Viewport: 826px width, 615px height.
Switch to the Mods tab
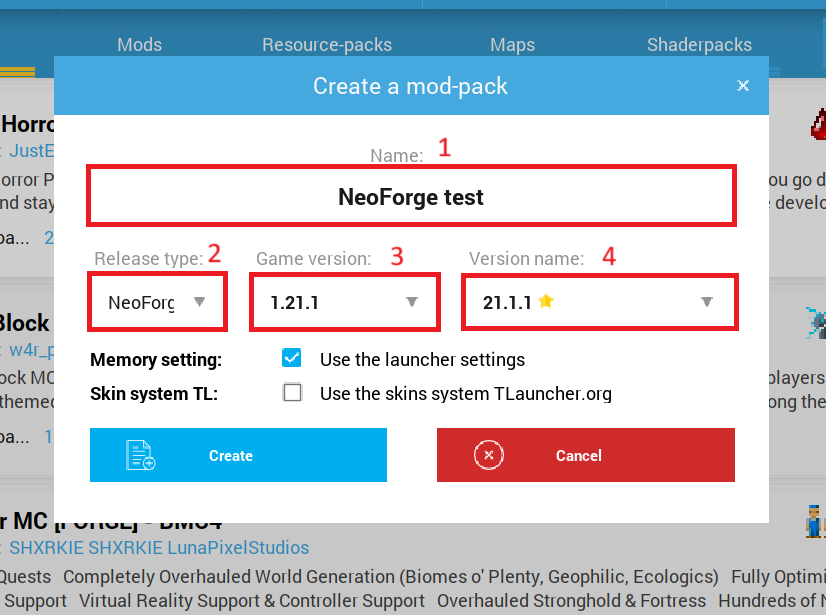[x=139, y=45]
